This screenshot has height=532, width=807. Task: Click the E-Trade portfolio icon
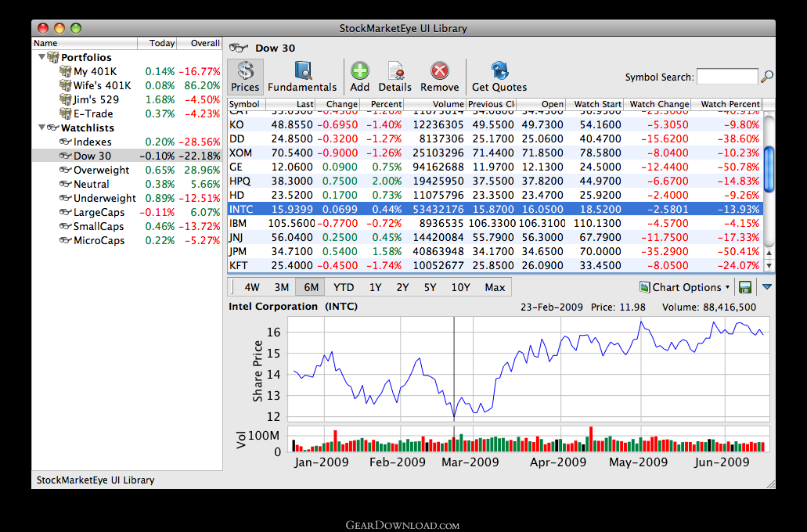pyautogui.click(x=65, y=113)
